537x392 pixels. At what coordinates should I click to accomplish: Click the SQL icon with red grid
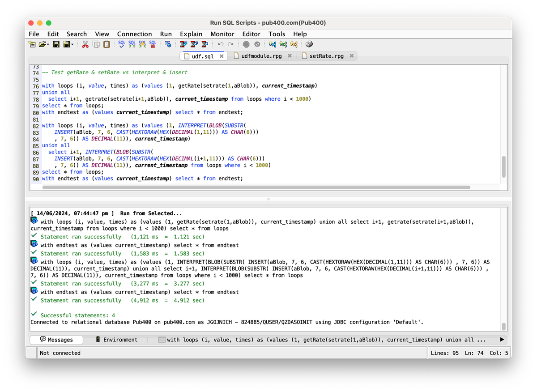(x=153, y=44)
